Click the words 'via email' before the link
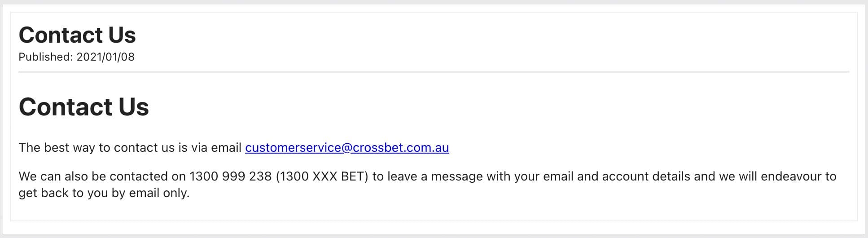Image resolution: width=868 pixels, height=238 pixels. point(217,148)
